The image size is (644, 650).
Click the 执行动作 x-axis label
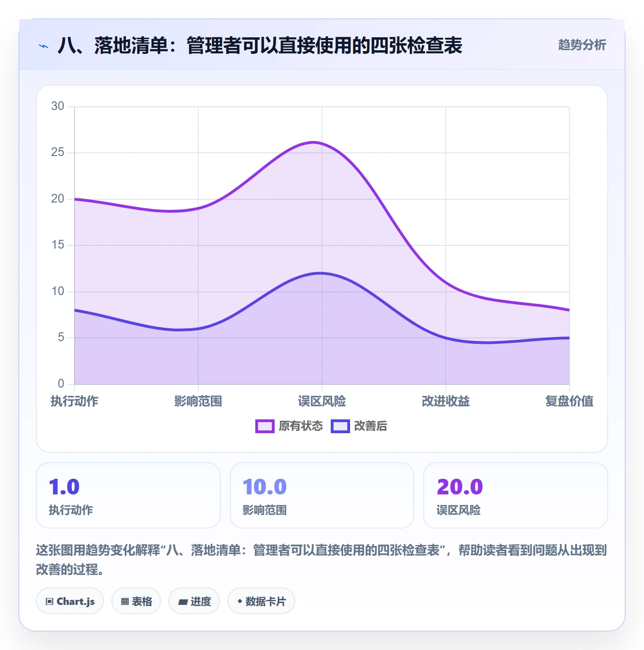[75, 401]
